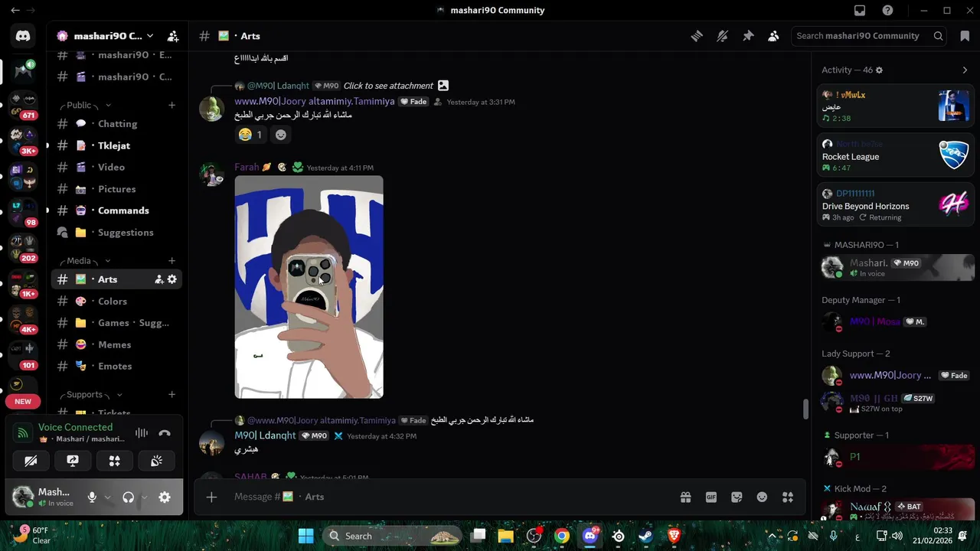Open Drive Beyond Horizons activity card
Image resolution: width=980 pixels, height=551 pixels.
tap(896, 206)
